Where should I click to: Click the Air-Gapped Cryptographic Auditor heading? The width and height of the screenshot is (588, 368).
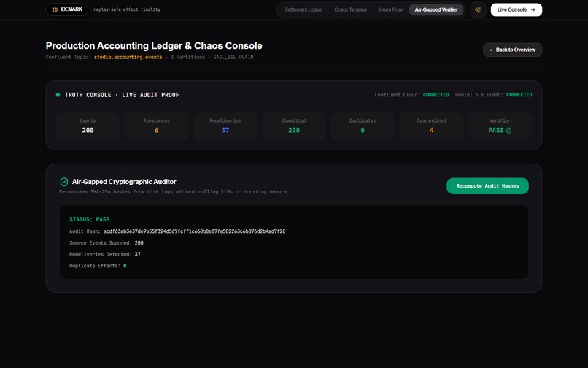click(124, 182)
